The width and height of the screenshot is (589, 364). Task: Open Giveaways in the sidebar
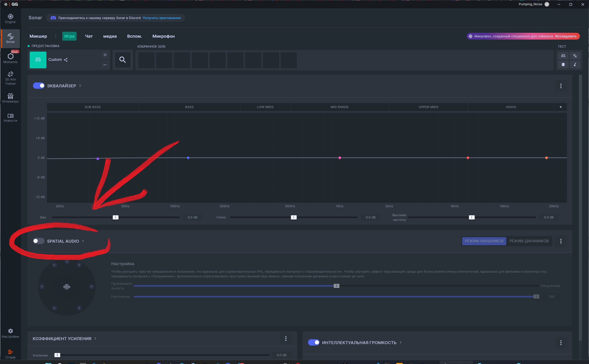click(x=10, y=98)
